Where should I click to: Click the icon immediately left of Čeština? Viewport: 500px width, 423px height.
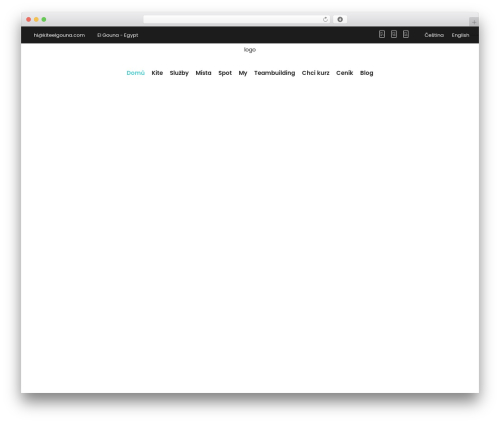(x=406, y=34)
